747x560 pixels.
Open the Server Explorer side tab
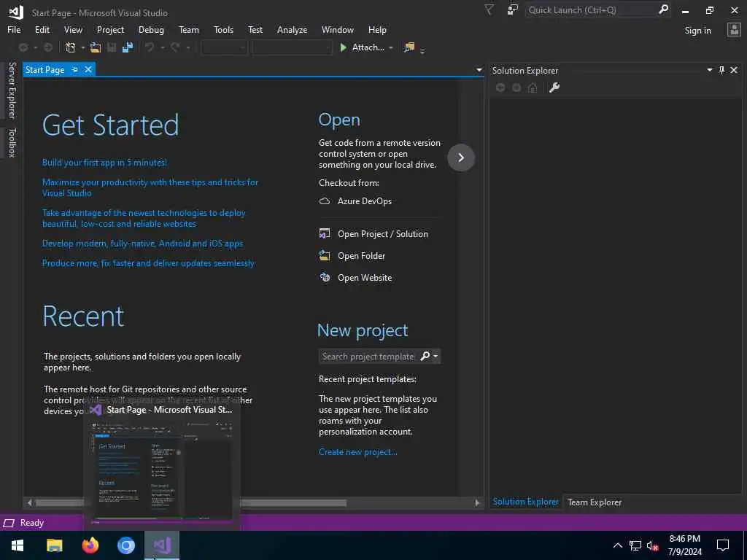click(12, 90)
